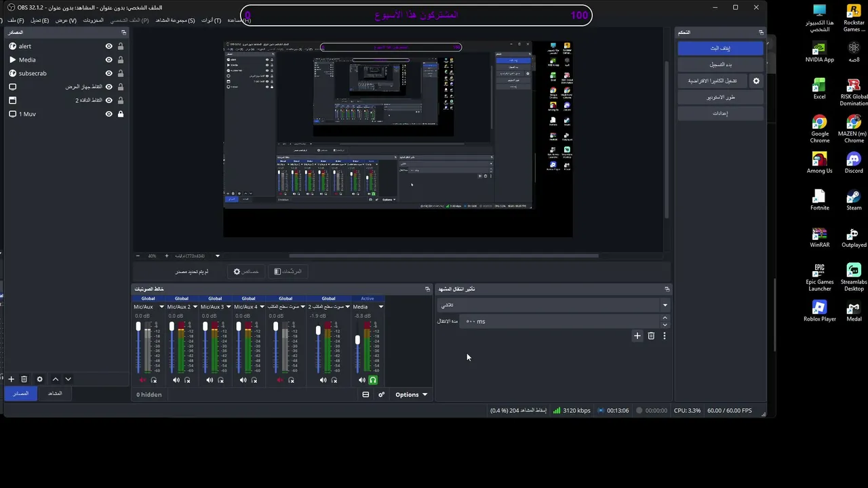Toggle monitoring headphone icon for Mic/Aux 2
Viewport: 868px width, 488px height.
click(187, 380)
